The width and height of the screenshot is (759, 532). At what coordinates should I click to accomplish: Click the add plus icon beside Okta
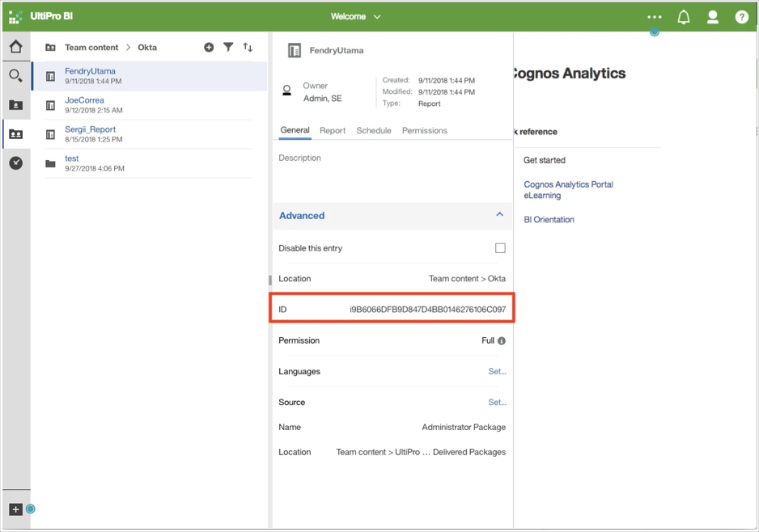[x=209, y=48]
